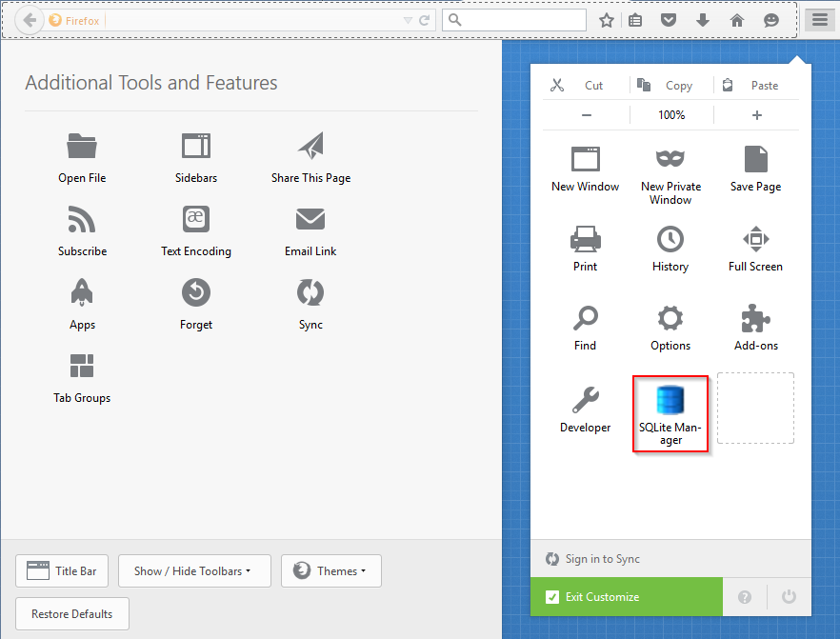
Task: Select the Email Link envelope icon
Action: [310, 219]
